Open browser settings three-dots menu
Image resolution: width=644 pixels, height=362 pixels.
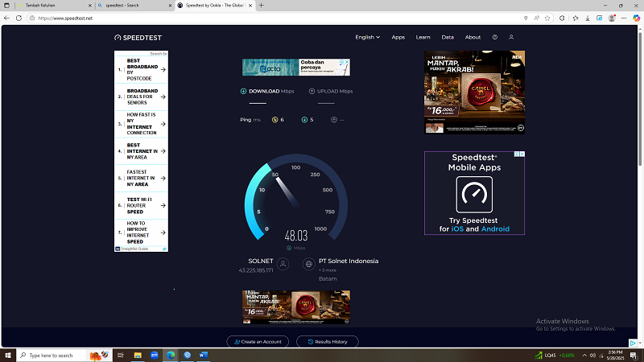[624, 18]
